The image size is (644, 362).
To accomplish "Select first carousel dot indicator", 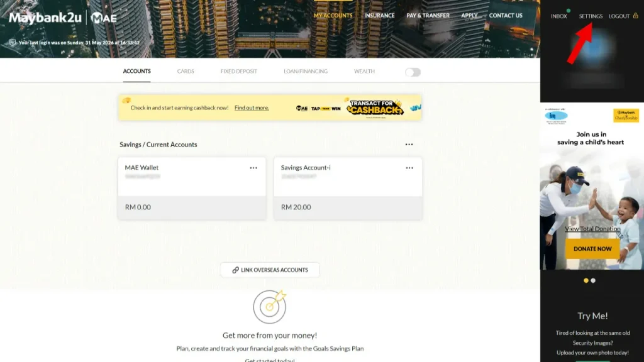I will (x=586, y=280).
